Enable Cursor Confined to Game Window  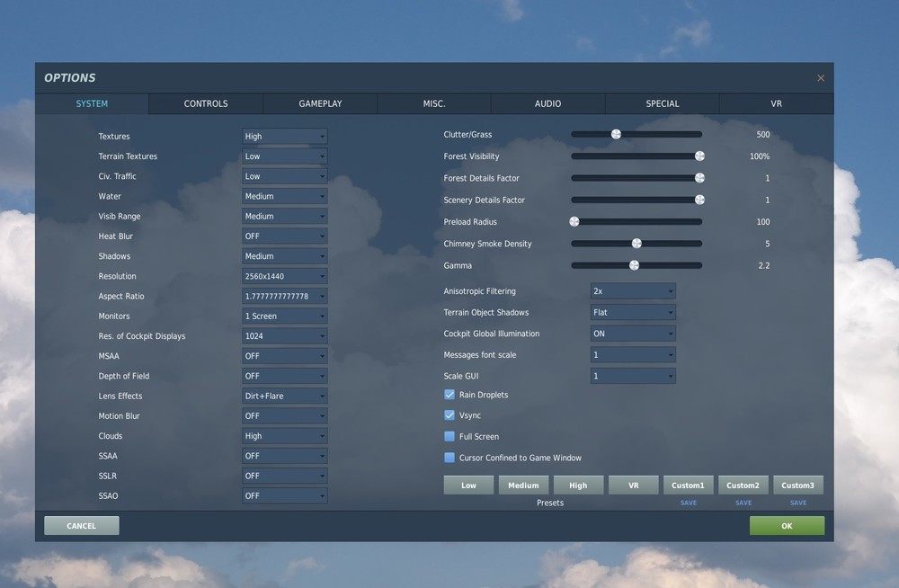tap(449, 458)
